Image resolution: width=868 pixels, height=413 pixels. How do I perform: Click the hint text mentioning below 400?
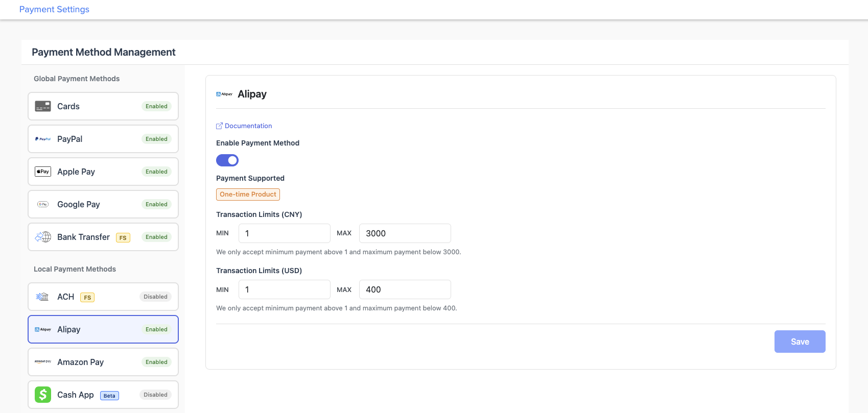click(337, 308)
